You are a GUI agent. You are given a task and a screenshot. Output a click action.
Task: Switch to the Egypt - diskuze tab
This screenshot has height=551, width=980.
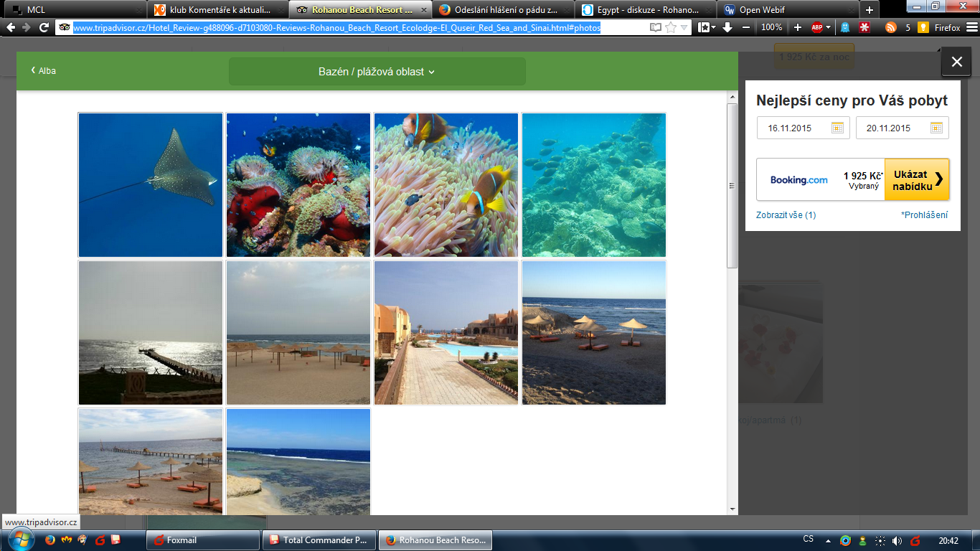pyautogui.click(x=646, y=10)
